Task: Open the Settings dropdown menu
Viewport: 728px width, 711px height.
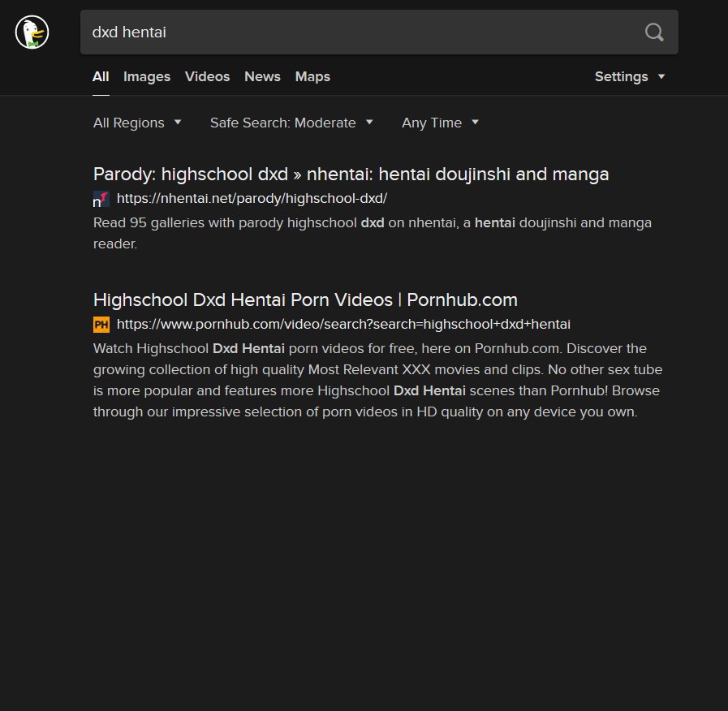Action: (x=630, y=76)
